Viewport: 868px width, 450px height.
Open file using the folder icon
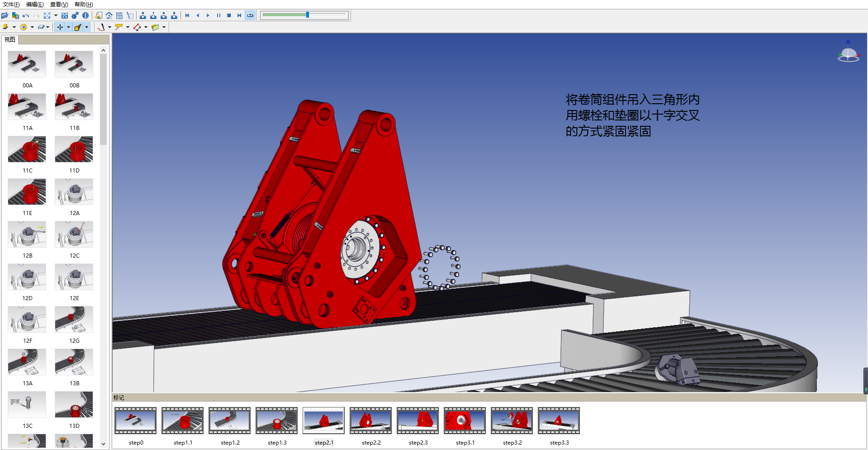pos(5,15)
